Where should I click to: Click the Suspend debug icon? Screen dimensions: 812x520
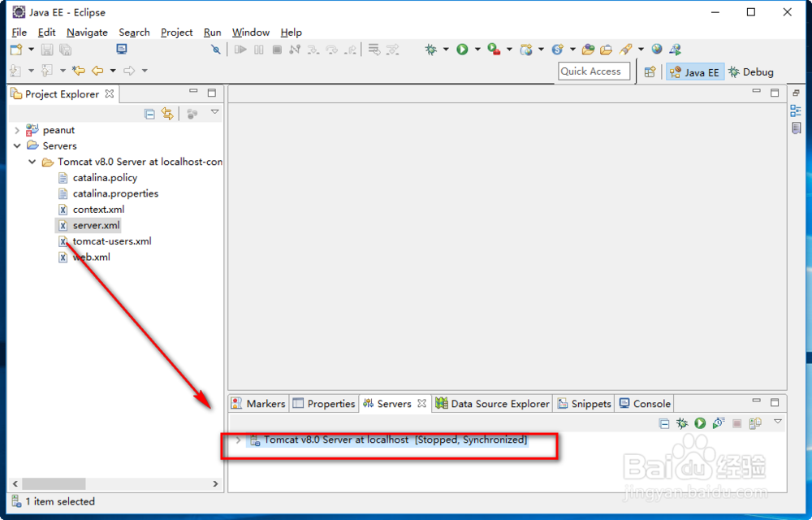point(259,50)
